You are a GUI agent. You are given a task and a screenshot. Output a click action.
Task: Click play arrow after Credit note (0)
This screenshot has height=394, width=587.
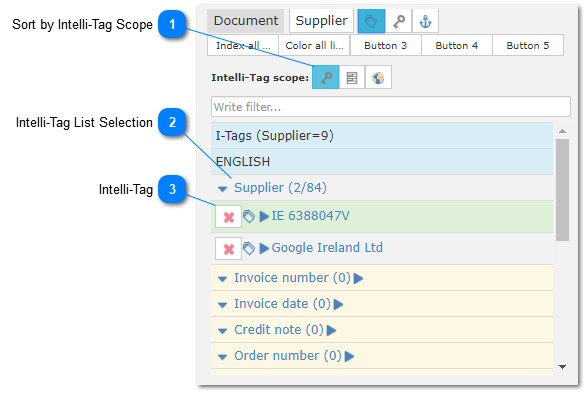[331, 330]
